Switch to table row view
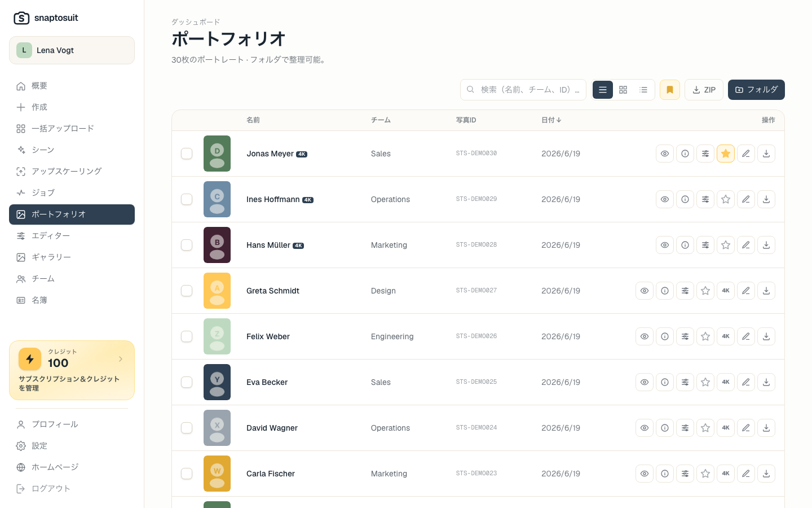Viewport: 812px width, 508px height. click(603, 90)
